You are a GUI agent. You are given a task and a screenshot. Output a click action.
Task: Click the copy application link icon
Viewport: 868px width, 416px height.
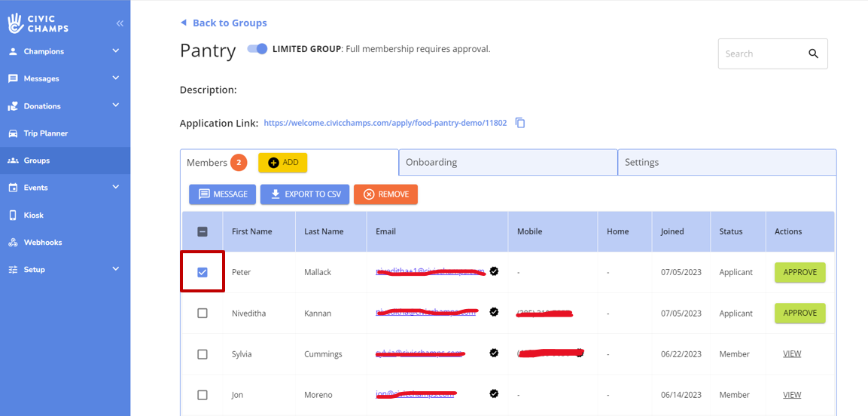pyautogui.click(x=520, y=123)
